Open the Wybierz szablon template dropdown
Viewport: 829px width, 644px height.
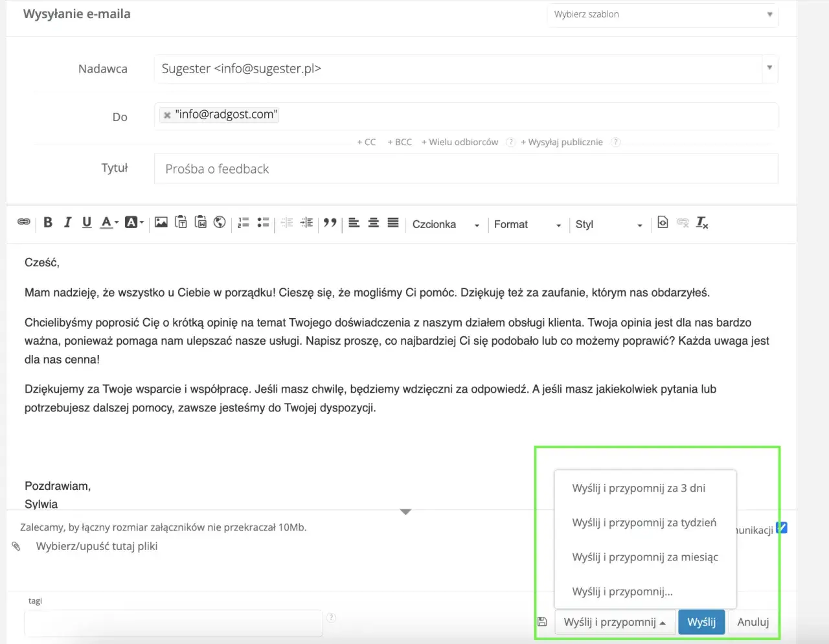(663, 14)
